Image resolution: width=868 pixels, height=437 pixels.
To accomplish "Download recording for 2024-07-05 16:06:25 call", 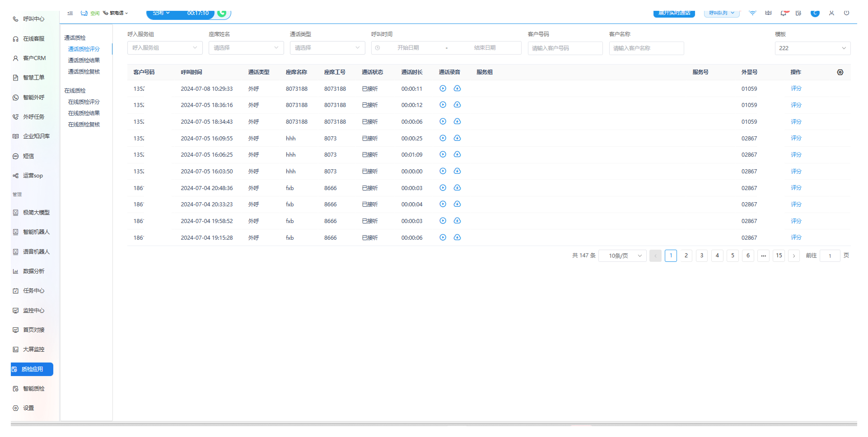I will click(457, 154).
